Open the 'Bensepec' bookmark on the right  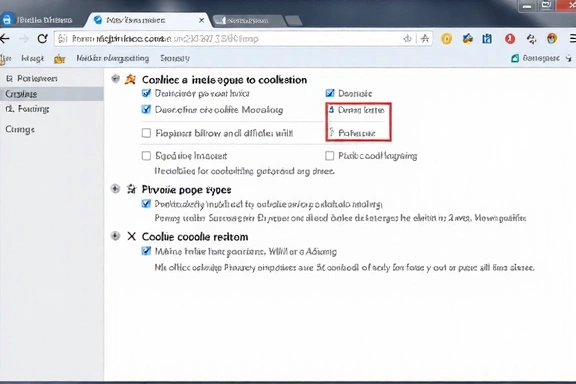click(x=541, y=58)
